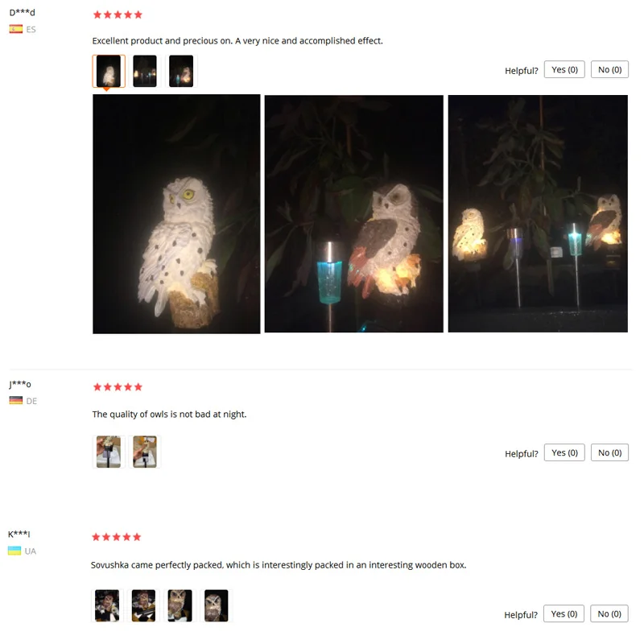Open third thumbnail in K***l's review
Viewport: 644px width, 644px height.
[x=180, y=606]
